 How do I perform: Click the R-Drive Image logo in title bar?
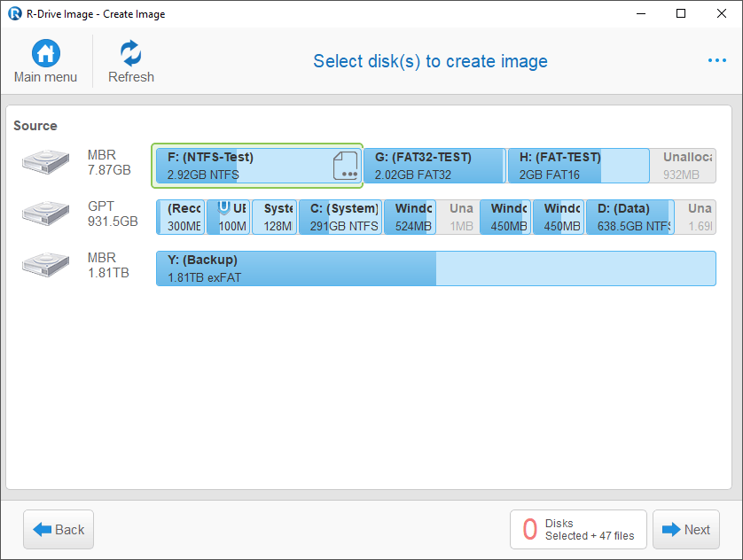coord(15,13)
